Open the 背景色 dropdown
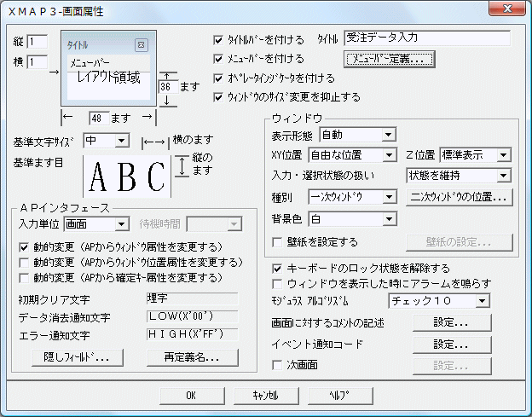Image resolution: width=532 pixels, height=417 pixels. coord(352,219)
